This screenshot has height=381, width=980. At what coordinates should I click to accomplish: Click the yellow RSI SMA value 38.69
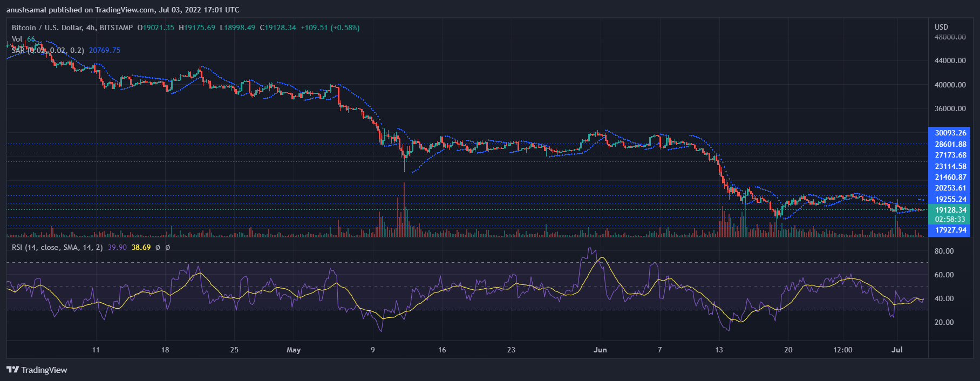click(x=141, y=247)
